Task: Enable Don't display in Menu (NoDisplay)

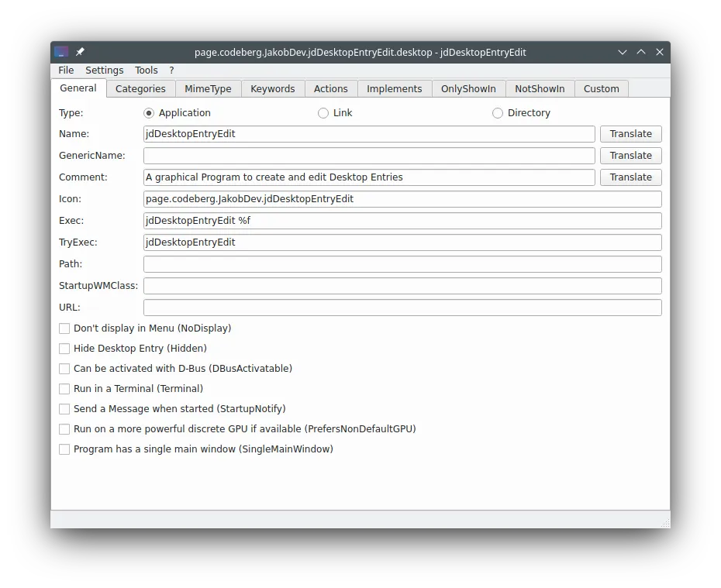Action: coord(64,328)
